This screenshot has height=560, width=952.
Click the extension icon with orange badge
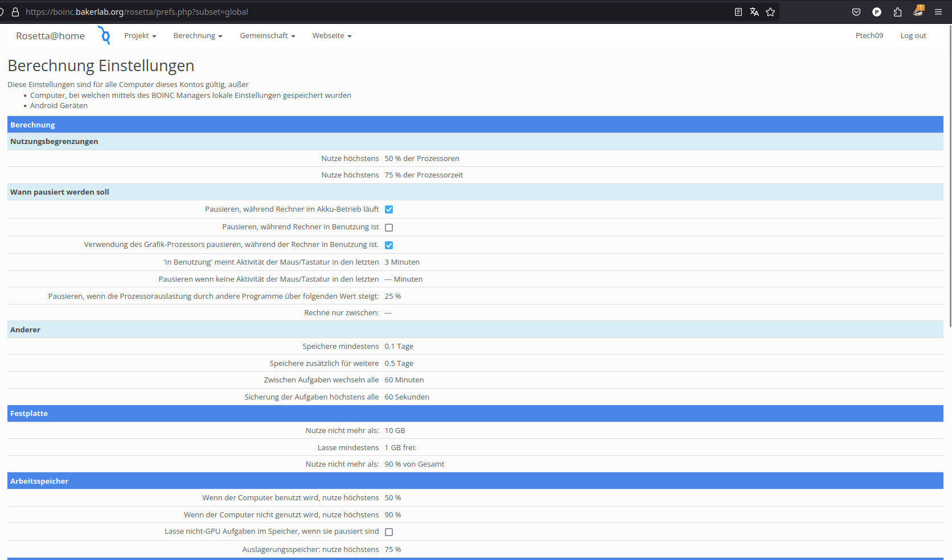tap(918, 11)
